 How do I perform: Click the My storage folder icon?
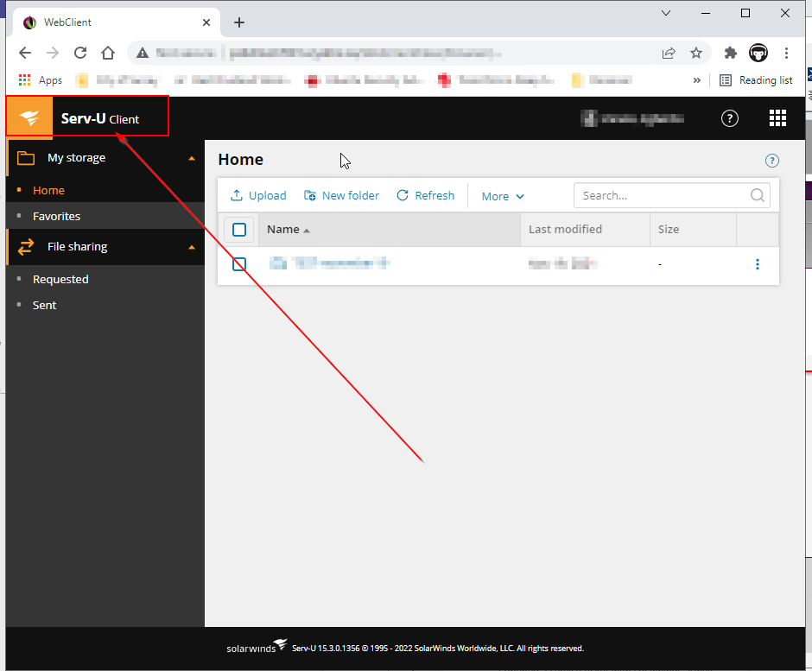coord(26,158)
